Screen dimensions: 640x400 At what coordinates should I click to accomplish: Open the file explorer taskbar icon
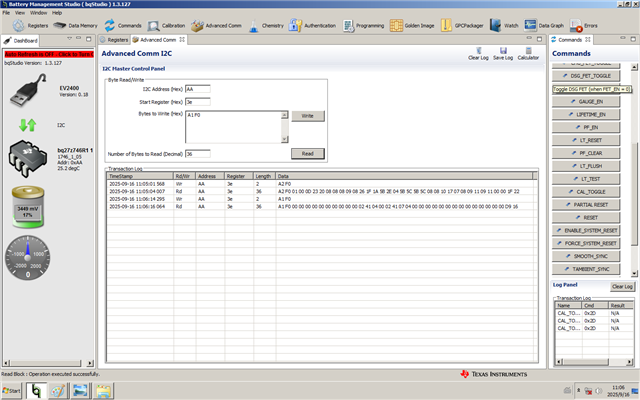[102, 391]
